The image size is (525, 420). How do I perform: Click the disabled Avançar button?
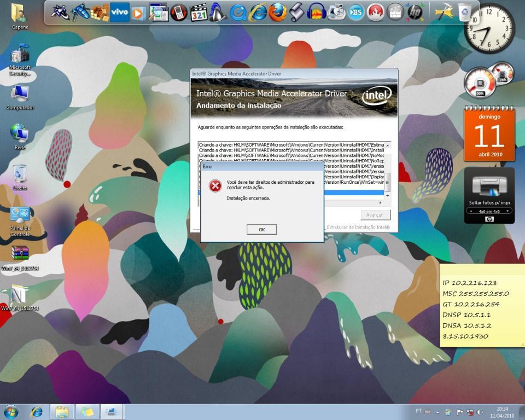(375, 215)
